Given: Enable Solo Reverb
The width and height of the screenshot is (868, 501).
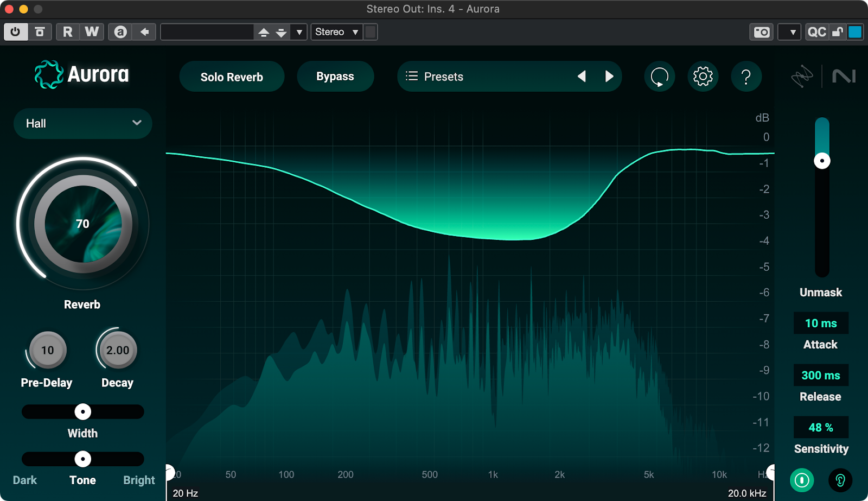Looking at the screenshot, I should pyautogui.click(x=232, y=77).
